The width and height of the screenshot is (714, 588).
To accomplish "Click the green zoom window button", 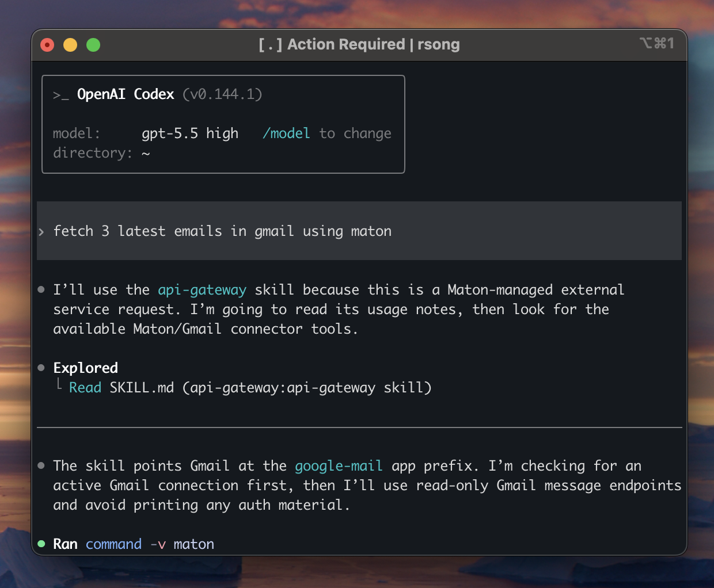I will click(x=93, y=45).
